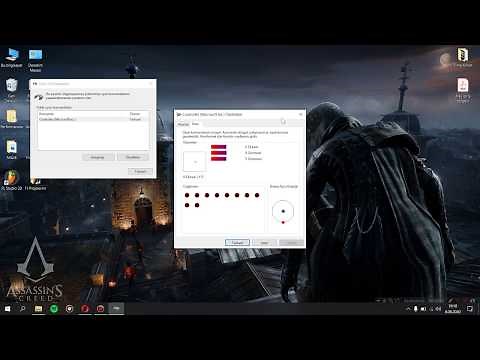
Task: Select the Recycle Bin desktop icon
Action: point(11,90)
